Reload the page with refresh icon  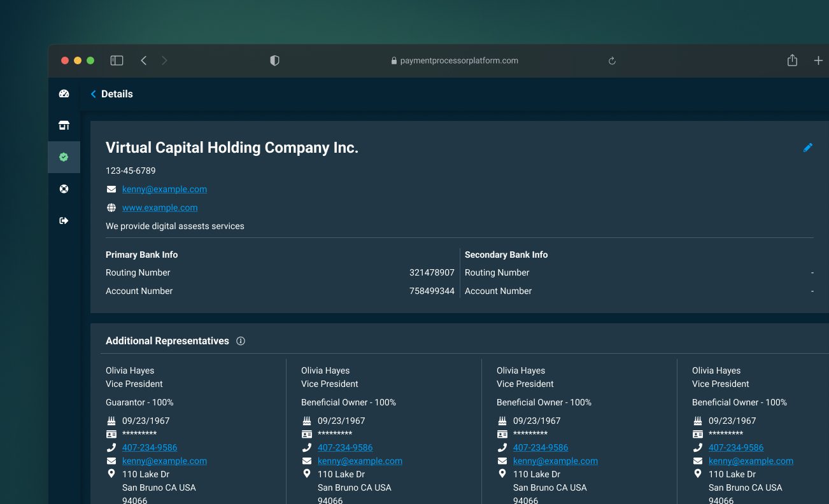click(x=612, y=61)
